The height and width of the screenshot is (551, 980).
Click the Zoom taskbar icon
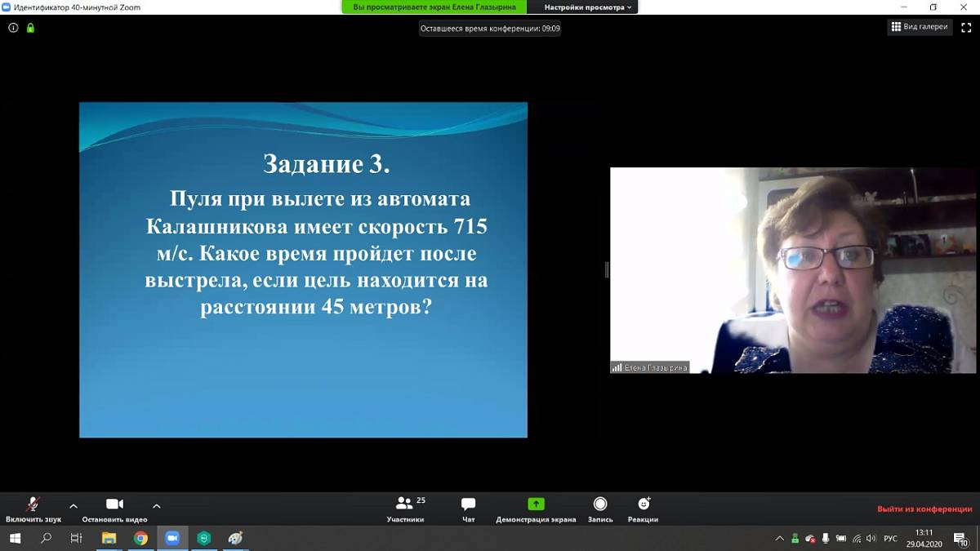click(x=172, y=538)
